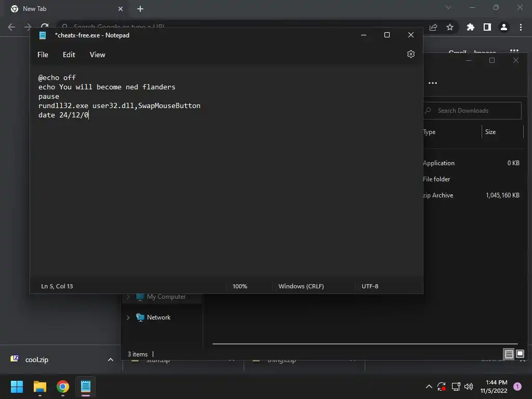Viewport: 532px width, 399px height.
Task: Close the New Tab tab in Chrome
Action: (x=121, y=9)
